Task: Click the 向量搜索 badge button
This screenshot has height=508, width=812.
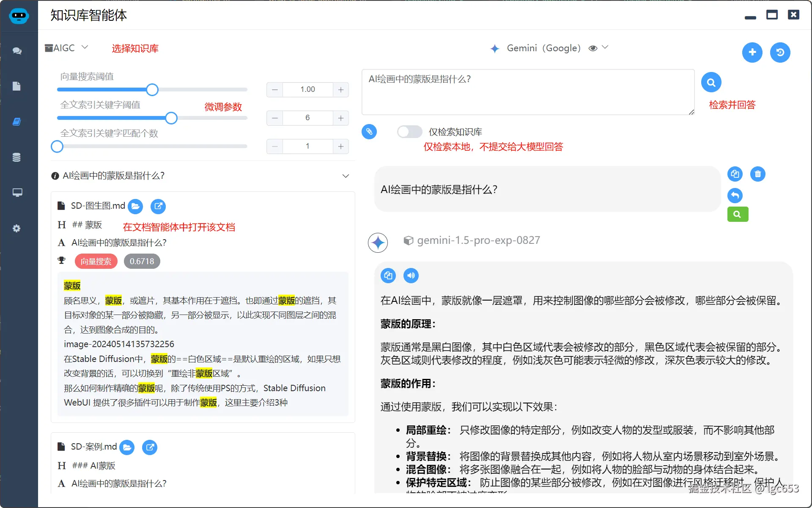Action: click(x=96, y=261)
